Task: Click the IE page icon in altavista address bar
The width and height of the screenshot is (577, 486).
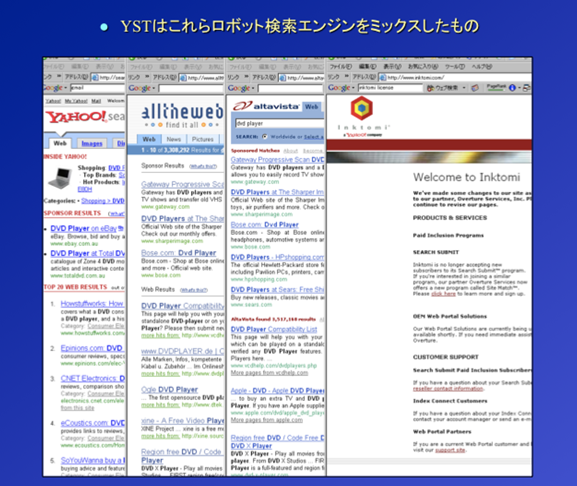Action: coord(282,78)
